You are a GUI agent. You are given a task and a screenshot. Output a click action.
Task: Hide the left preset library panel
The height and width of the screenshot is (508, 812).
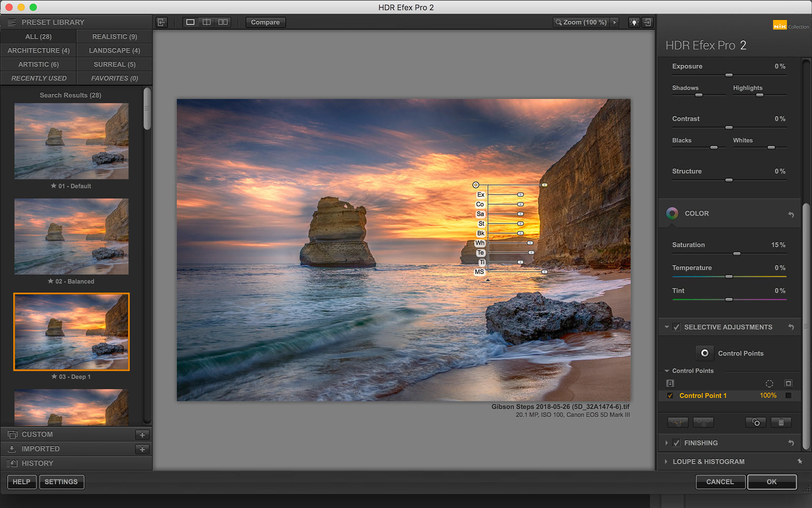(x=162, y=22)
